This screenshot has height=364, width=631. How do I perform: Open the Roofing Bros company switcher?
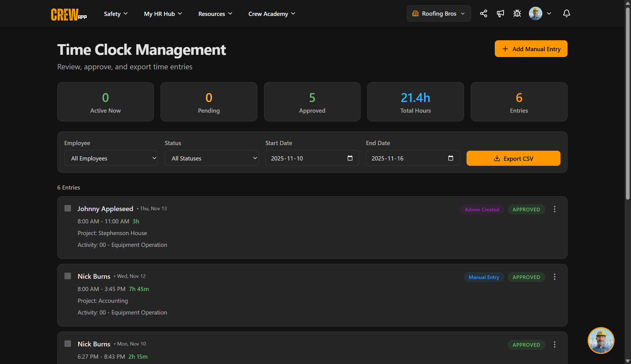coord(438,13)
